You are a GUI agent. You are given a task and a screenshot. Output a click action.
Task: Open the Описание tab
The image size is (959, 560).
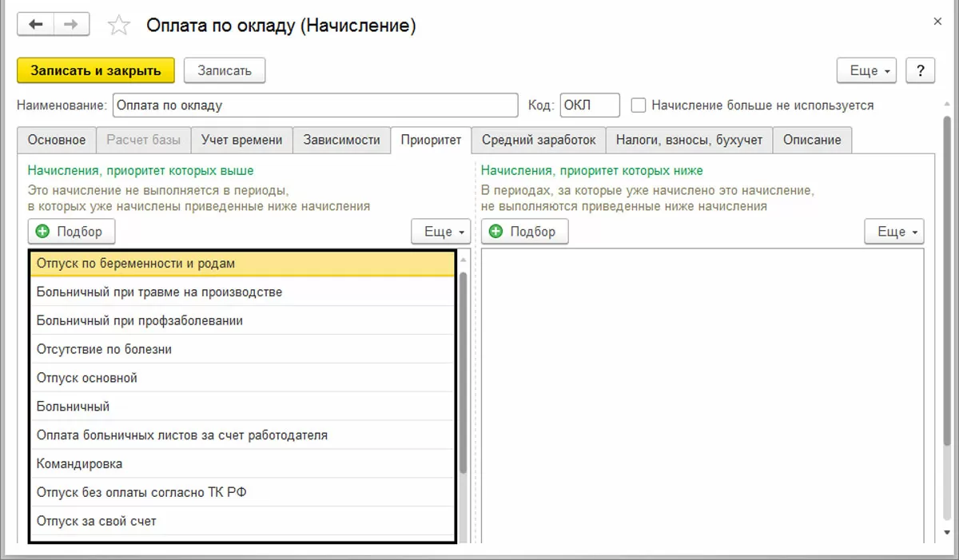pos(812,140)
